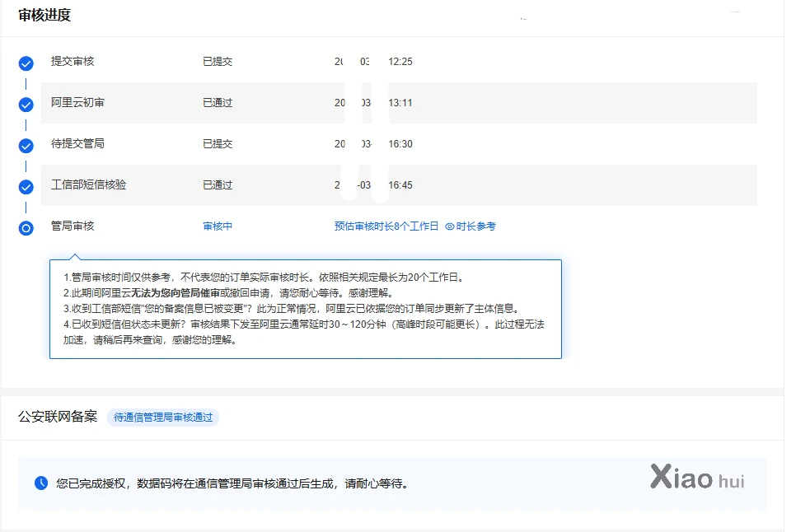Click the eye icon before 时长参考
The height and width of the screenshot is (532, 796).
click(x=450, y=226)
